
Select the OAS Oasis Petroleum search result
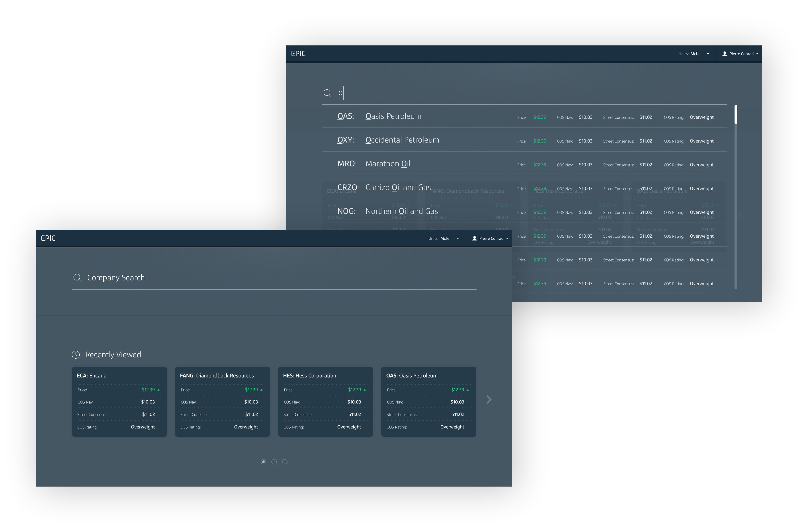[394, 116]
